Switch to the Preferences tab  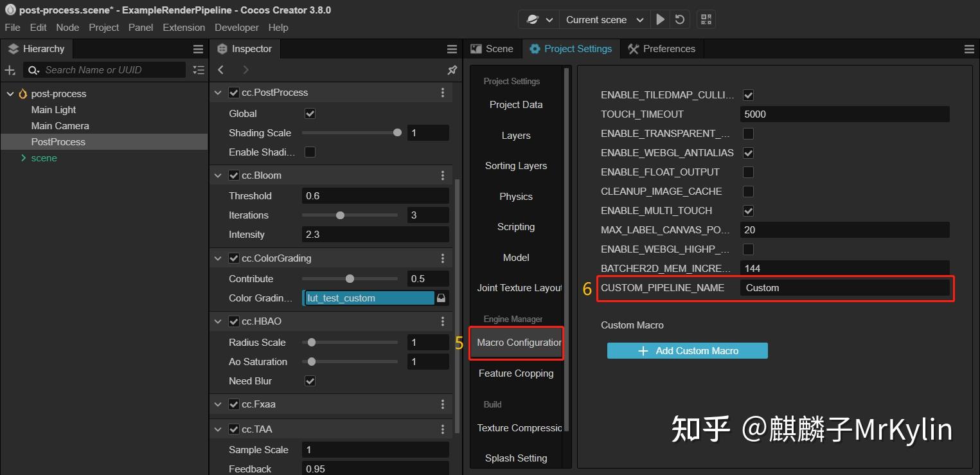(x=662, y=48)
